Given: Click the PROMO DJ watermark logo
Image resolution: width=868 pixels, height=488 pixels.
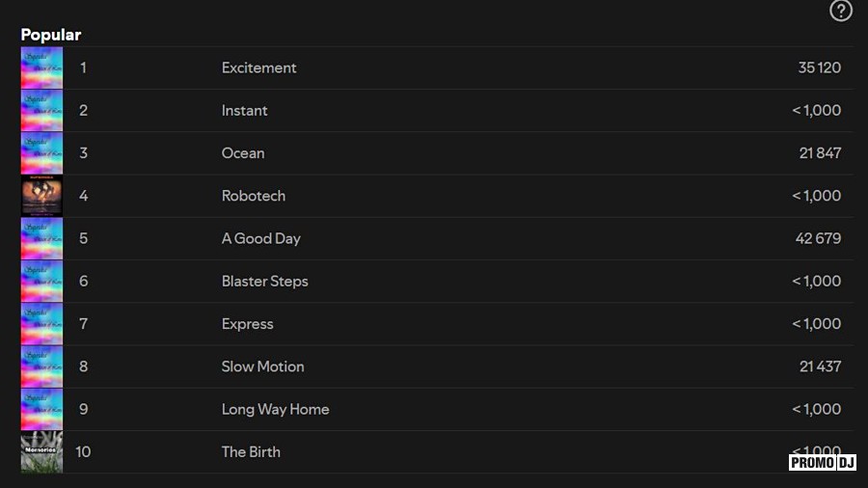Looking at the screenshot, I should tap(823, 462).
